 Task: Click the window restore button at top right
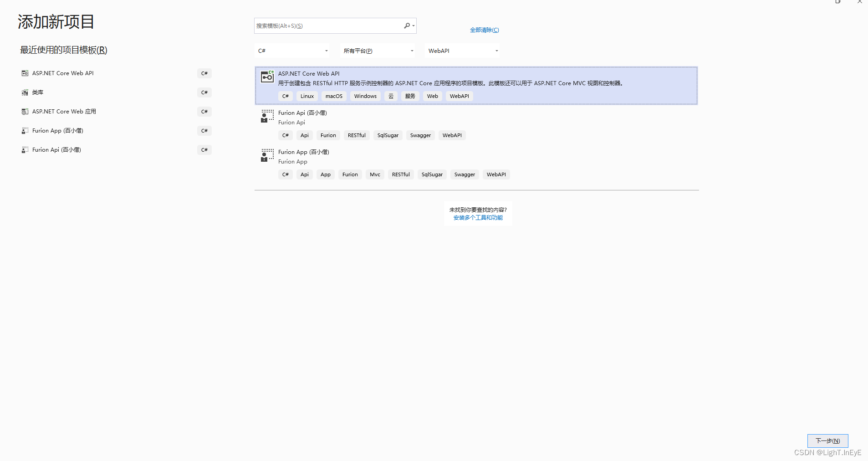(x=837, y=2)
